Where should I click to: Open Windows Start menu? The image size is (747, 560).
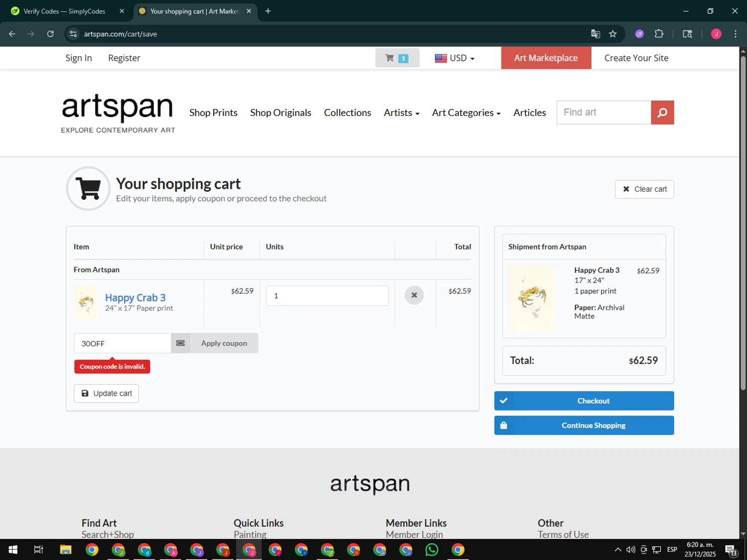(13, 550)
